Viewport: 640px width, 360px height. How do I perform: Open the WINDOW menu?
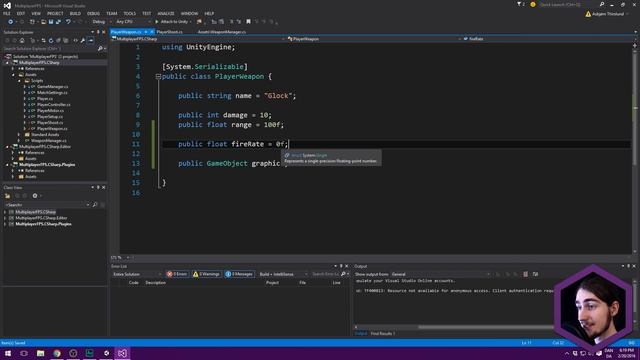tap(189, 13)
